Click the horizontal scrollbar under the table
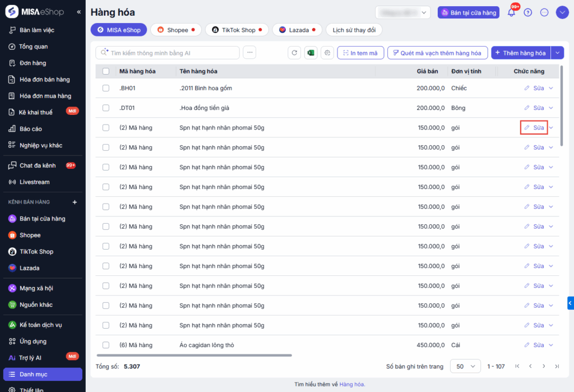This screenshot has height=392, width=574. (194, 355)
